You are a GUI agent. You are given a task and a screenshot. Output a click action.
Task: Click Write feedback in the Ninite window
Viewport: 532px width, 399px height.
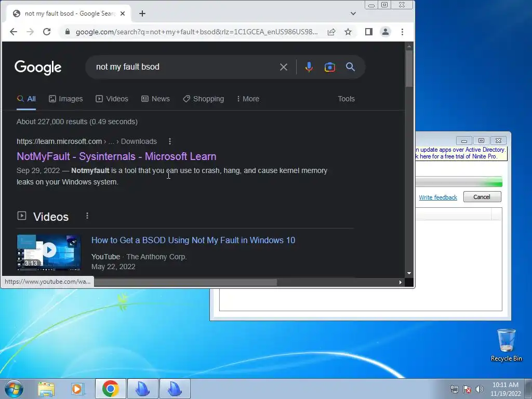pyautogui.click(x=437, y=197)
